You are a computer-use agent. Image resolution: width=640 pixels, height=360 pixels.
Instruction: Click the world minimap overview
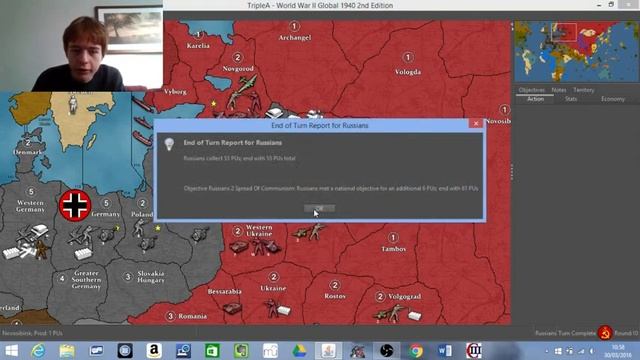577,52
